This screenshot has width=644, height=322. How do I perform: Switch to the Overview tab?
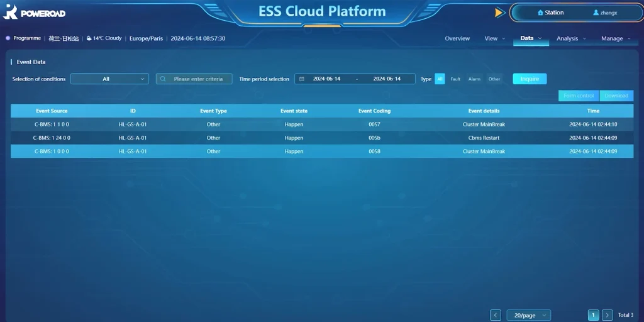(x=457, y=38)
